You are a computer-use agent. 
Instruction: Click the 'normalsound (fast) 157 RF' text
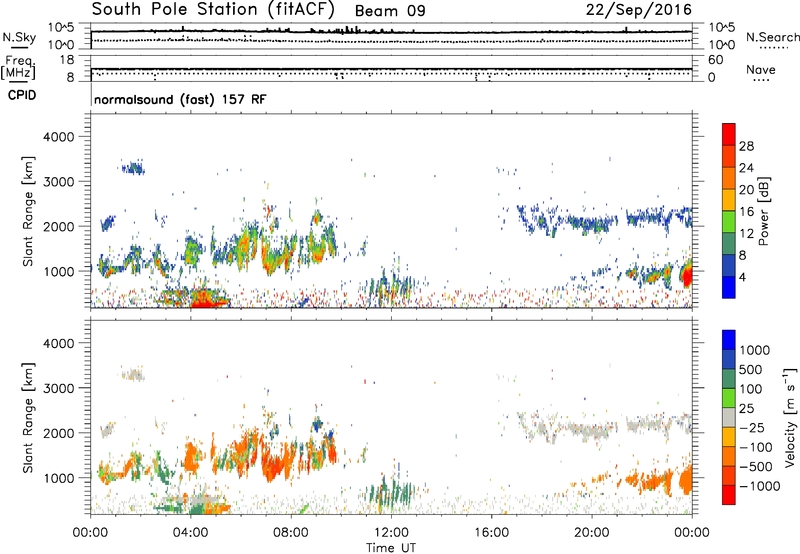(x=180, y=99)
